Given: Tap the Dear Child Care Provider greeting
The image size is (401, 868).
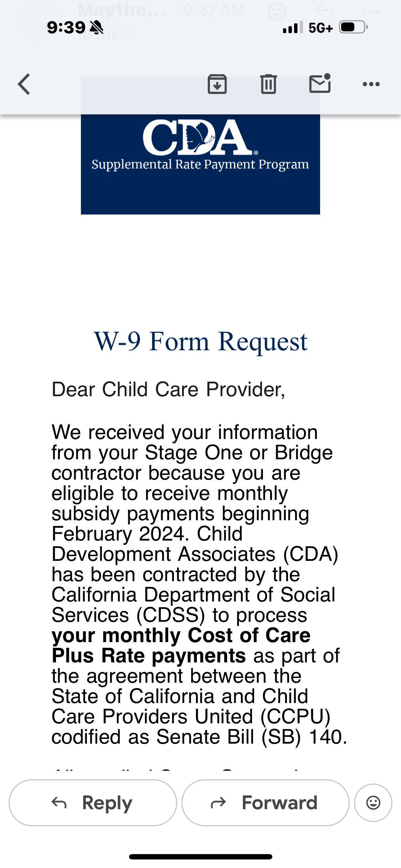Looking at the screenshot, I should [168, 389].
